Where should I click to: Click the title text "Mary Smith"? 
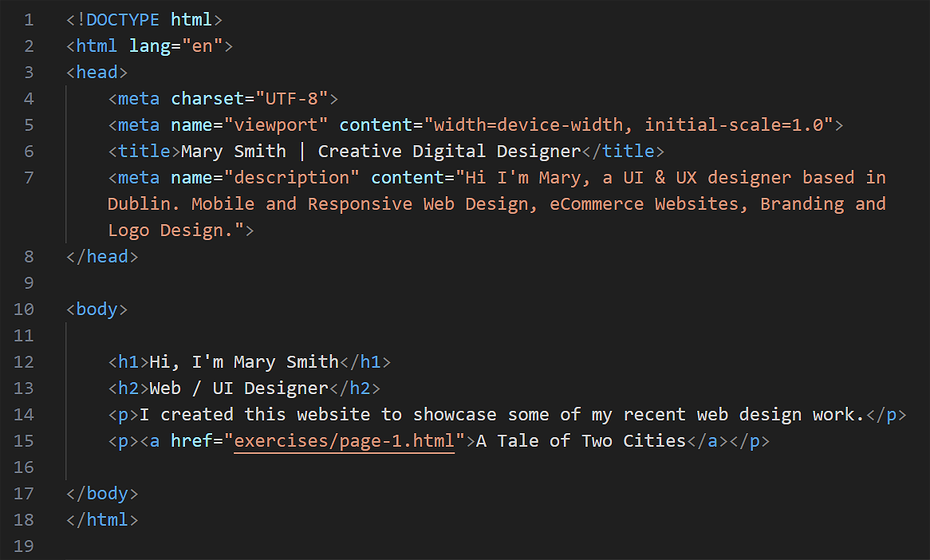(234, 151)
